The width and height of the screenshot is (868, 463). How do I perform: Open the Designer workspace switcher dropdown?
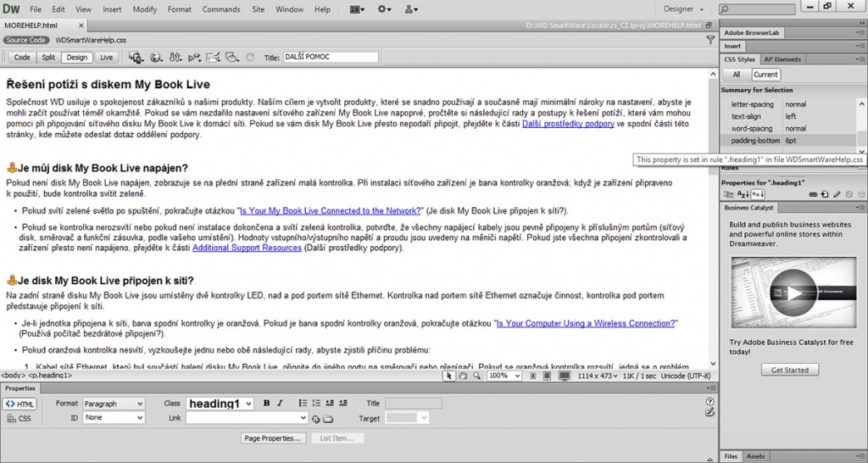(684, 8)
